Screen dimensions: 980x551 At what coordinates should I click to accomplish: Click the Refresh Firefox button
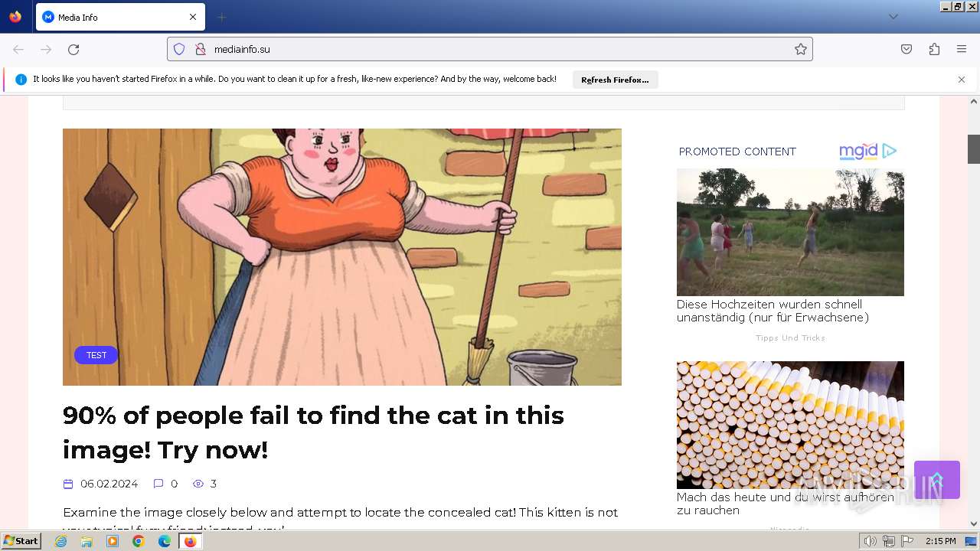[615, 80]
